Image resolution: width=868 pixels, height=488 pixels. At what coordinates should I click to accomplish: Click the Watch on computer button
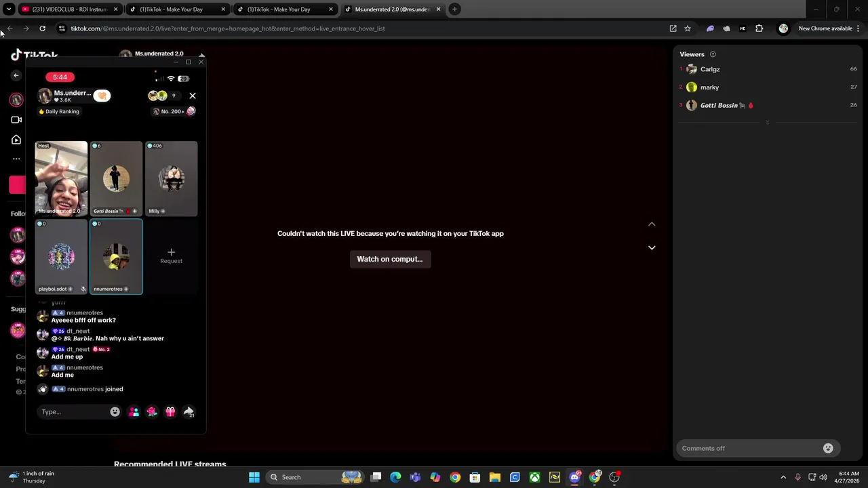point(390,259)
